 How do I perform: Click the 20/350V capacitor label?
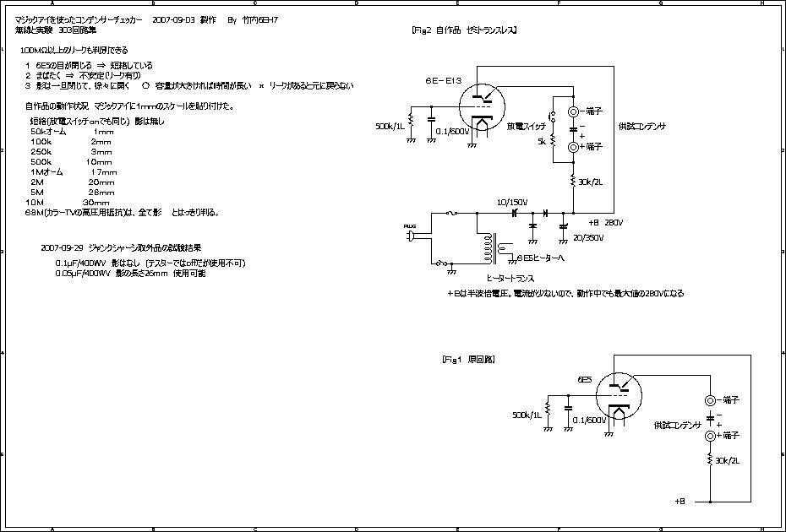tap(588, 238)
